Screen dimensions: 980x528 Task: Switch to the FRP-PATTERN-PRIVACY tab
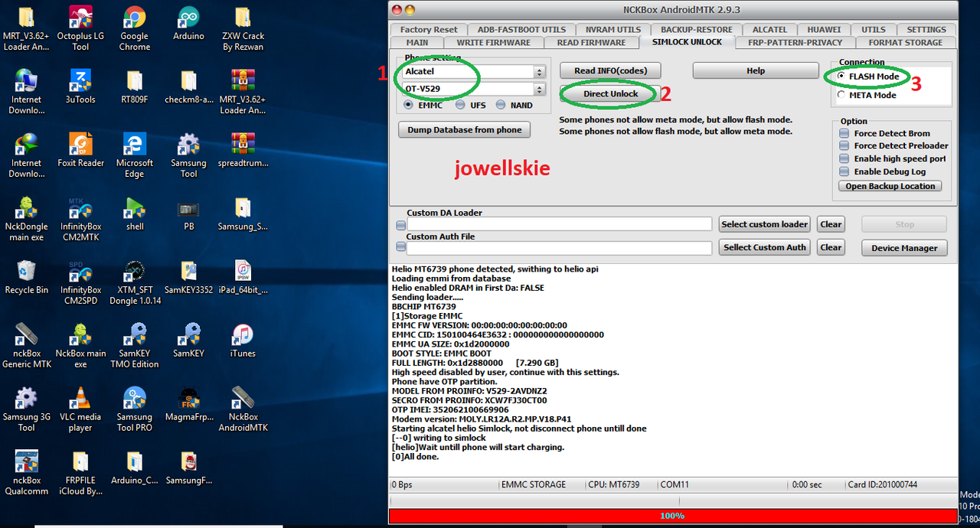[x=795, y=42]
